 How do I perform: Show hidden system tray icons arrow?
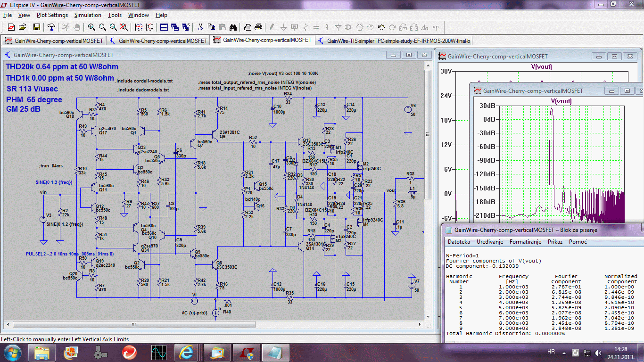tap(565, 352)
